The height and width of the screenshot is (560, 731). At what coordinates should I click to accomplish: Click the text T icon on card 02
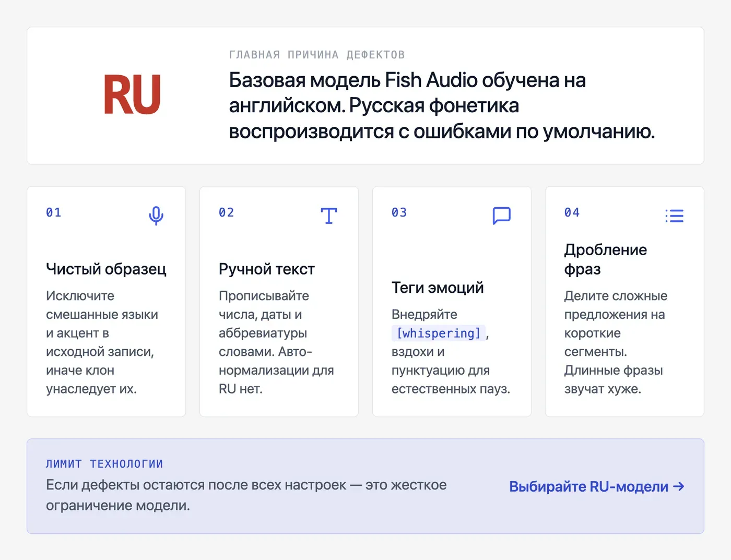(329, 216)
